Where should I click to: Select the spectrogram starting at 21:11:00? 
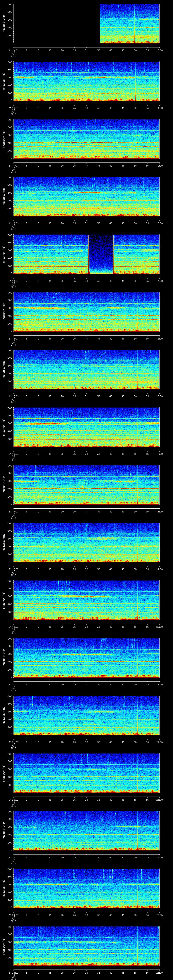point(86,139)
